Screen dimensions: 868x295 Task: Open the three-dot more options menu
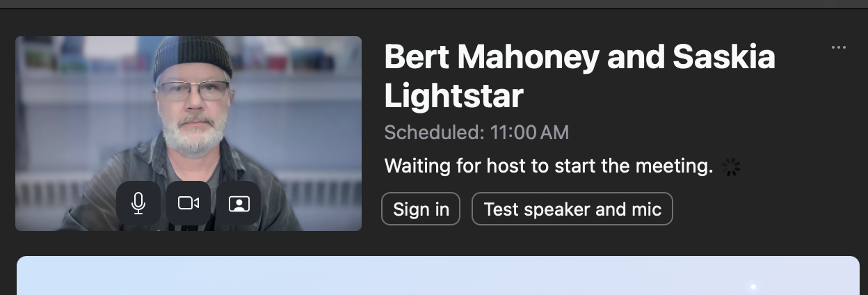839,47
